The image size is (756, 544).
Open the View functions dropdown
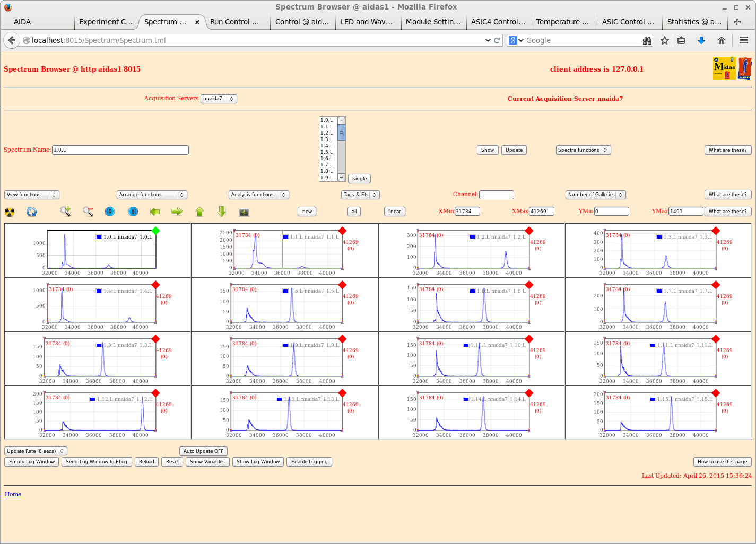(32, 195)
